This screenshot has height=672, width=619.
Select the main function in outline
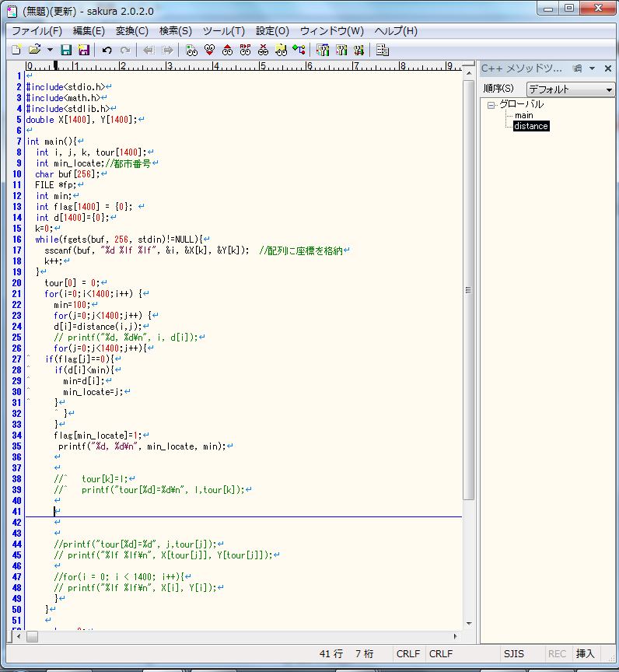523,115
